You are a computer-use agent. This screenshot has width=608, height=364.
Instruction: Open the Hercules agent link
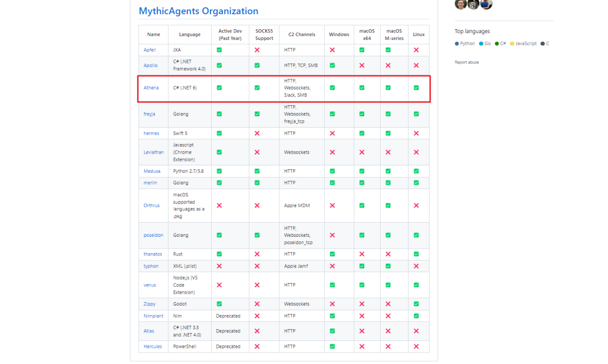pos(153,347)
